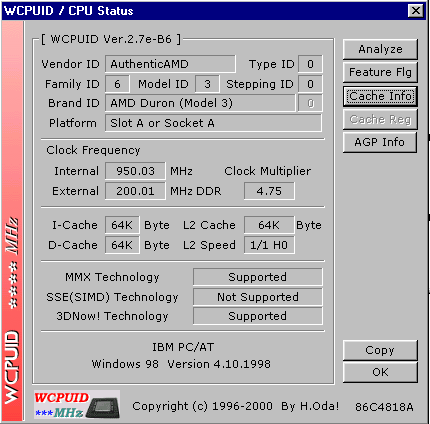The image size is (430, 424).
Task: Click the Clock Frequency heading
Action: coord(93,150)
